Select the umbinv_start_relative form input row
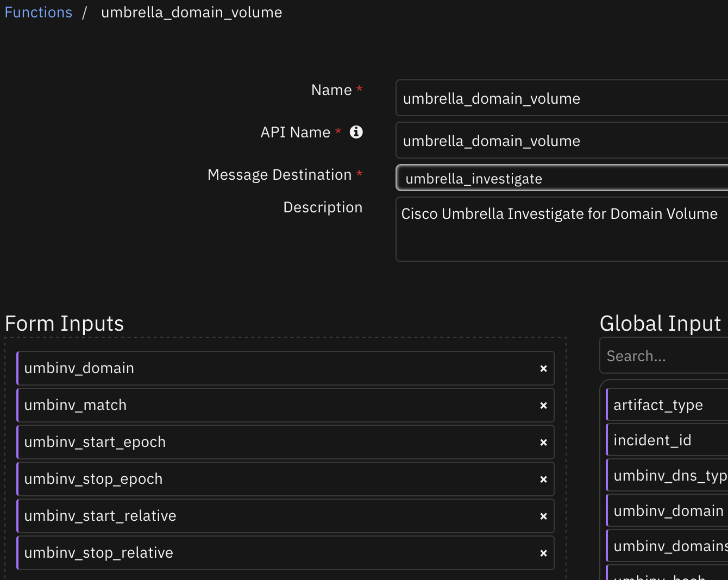This screenshot has width=728, height=580. [x=285, y=516]
